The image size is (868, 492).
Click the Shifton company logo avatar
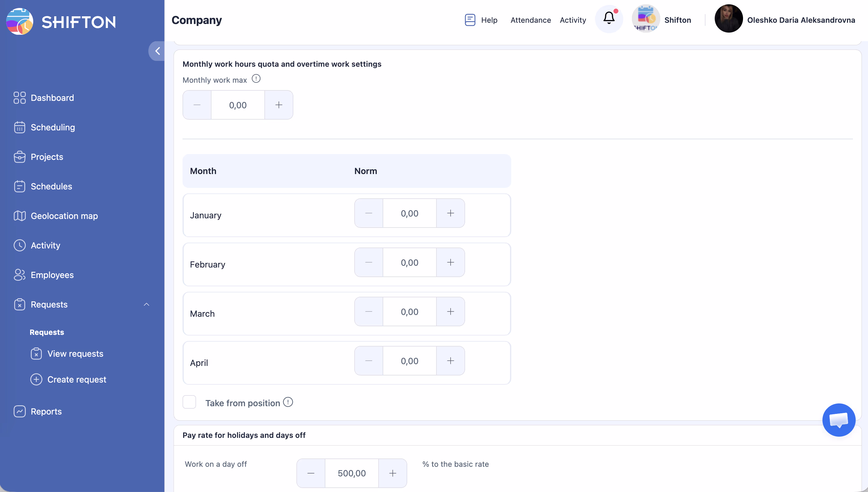coord(645,19)
